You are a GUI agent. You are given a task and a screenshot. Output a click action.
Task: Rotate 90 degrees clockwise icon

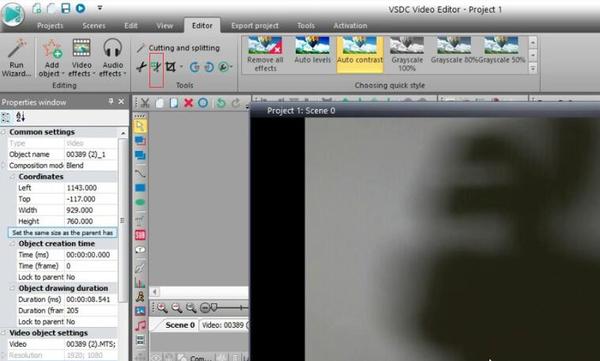(x=209, y=67)
